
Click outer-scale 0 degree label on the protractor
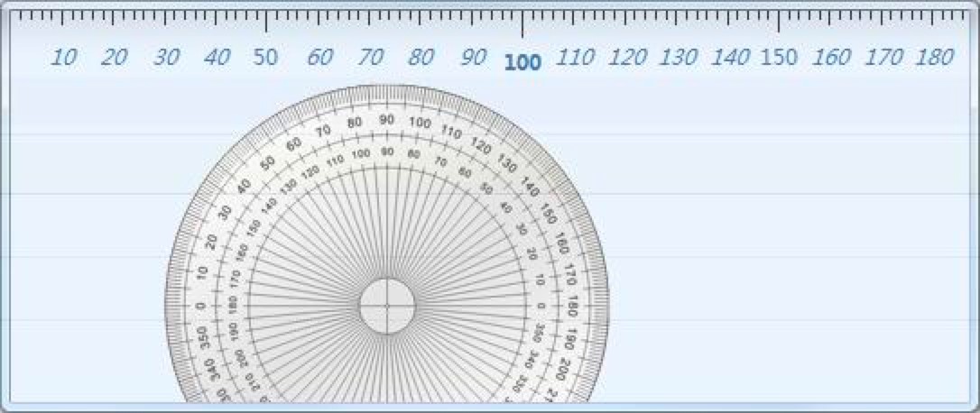[x=201, y=307]
